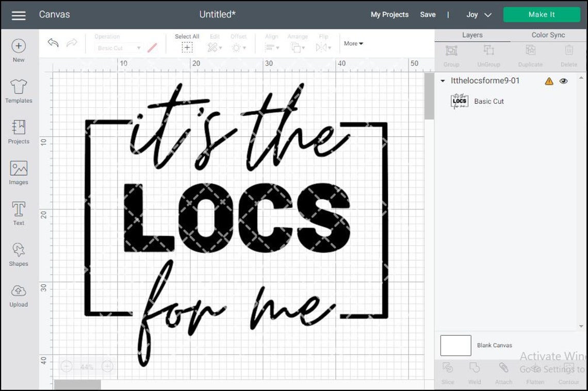
Task: Expand the More toolbar menu
Action: 353,43
